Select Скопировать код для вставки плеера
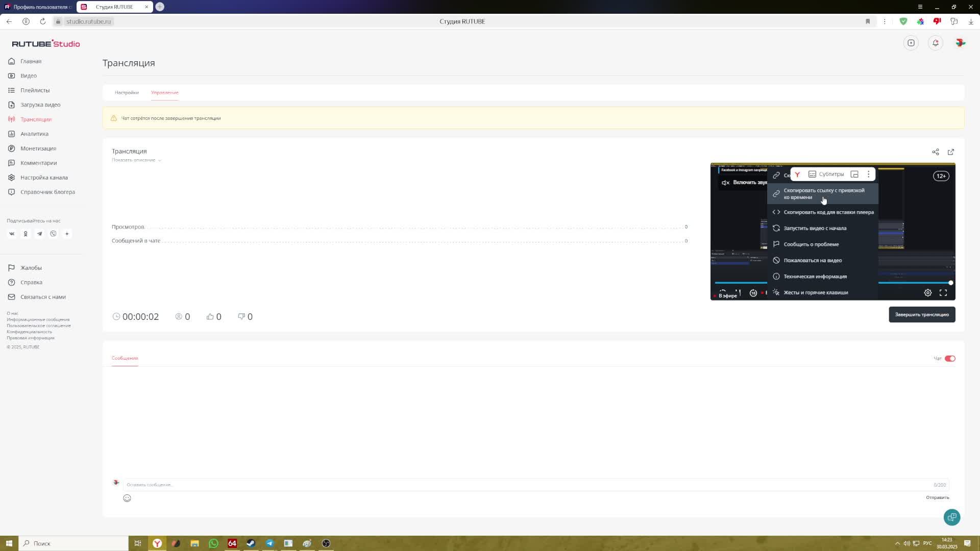This screenshot has height=551, width=980. 828,212
